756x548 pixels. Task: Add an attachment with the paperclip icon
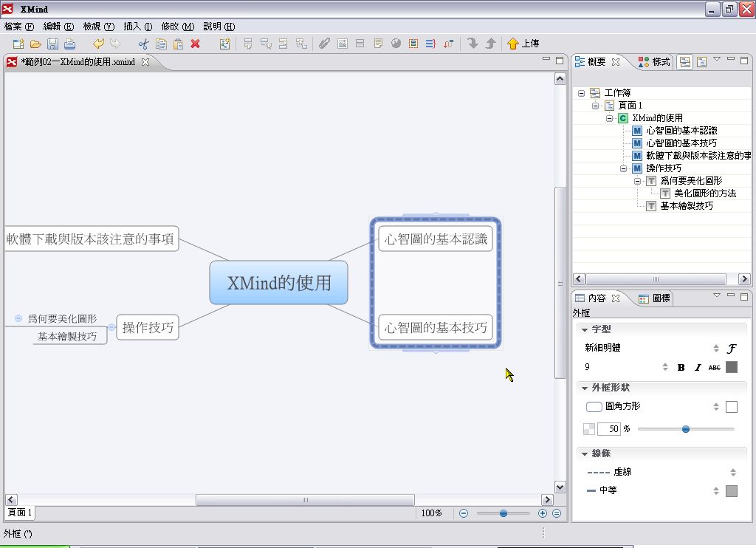325,44
